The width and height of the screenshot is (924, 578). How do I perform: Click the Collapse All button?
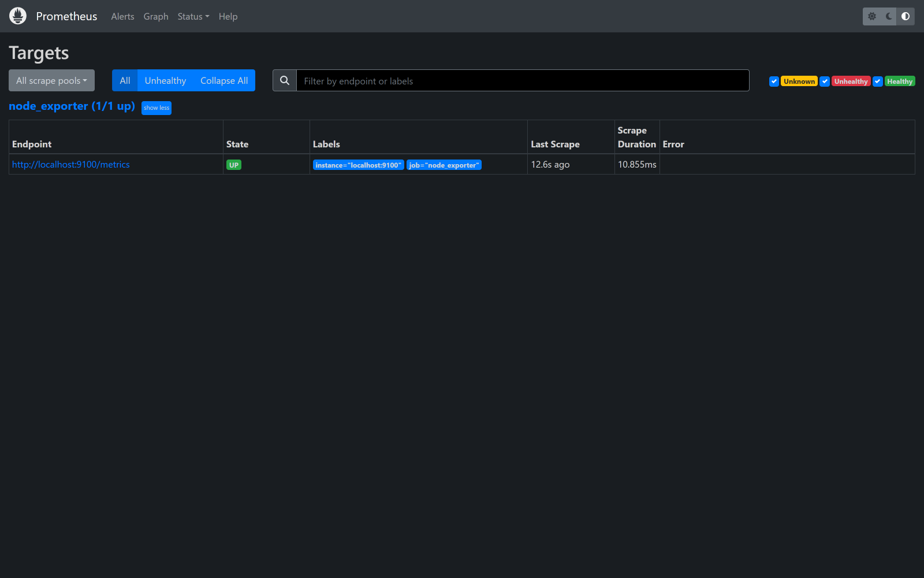(224, 80)
